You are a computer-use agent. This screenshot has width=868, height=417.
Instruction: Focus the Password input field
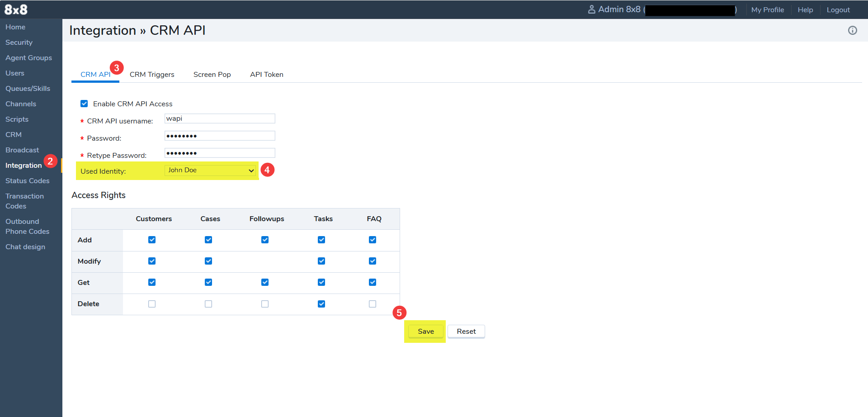(220, 136)
